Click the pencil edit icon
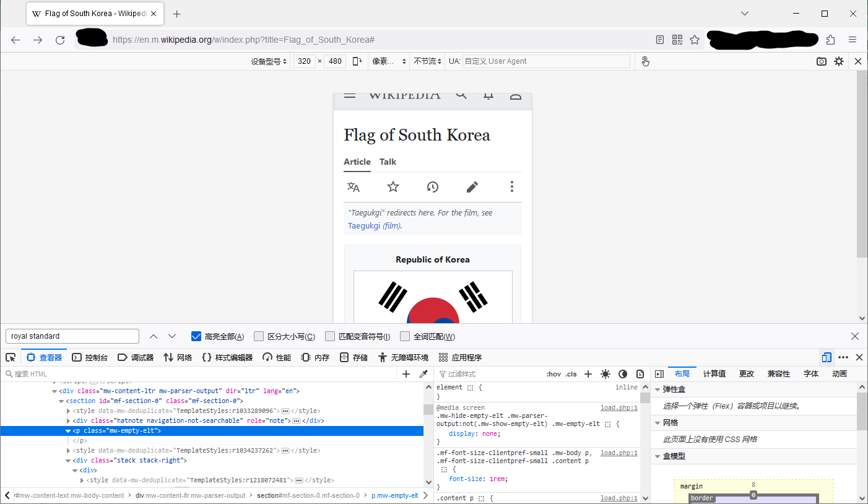 (472, 187)
